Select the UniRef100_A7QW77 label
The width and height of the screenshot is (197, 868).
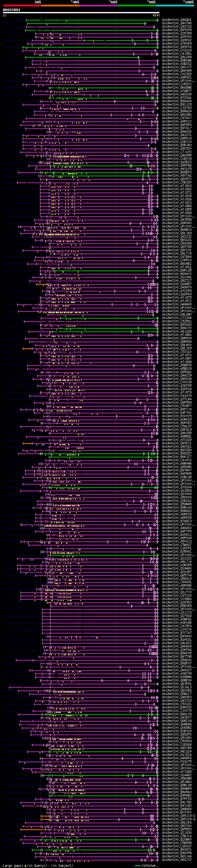(x=177, y=91)
